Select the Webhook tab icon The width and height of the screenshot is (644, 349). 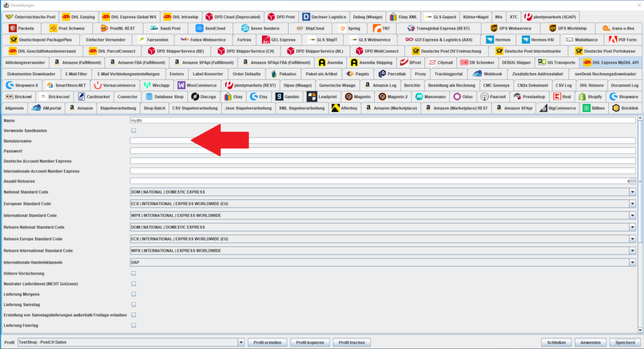tap(477, 74)
